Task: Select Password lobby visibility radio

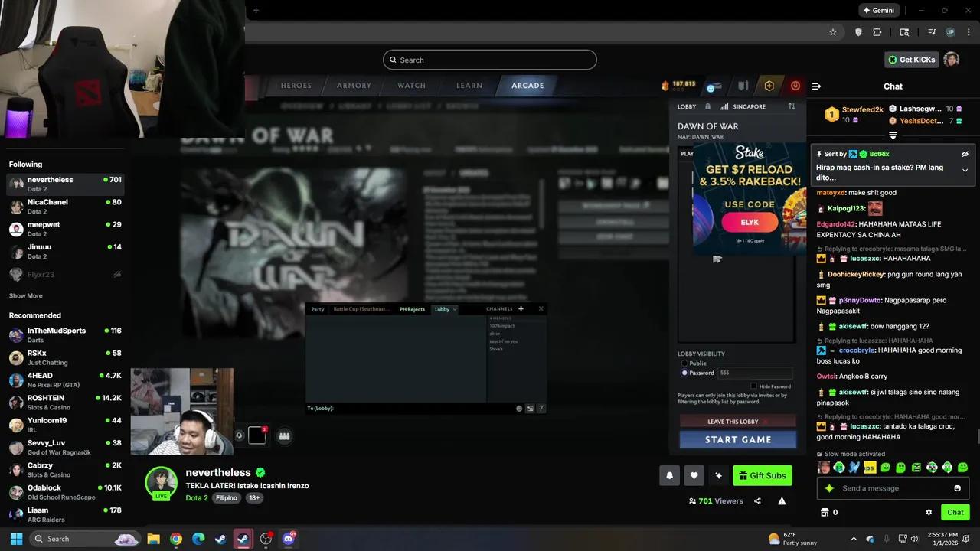Action: pyautogui.click(x=684, y=373)
